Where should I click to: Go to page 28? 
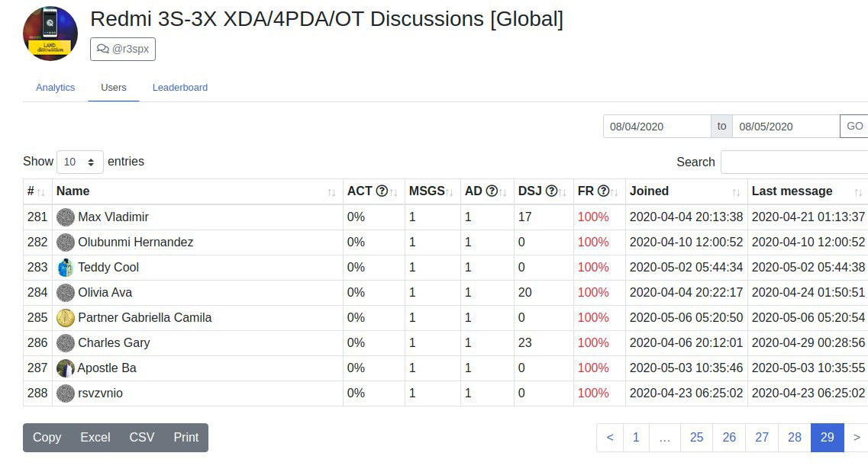795,438
